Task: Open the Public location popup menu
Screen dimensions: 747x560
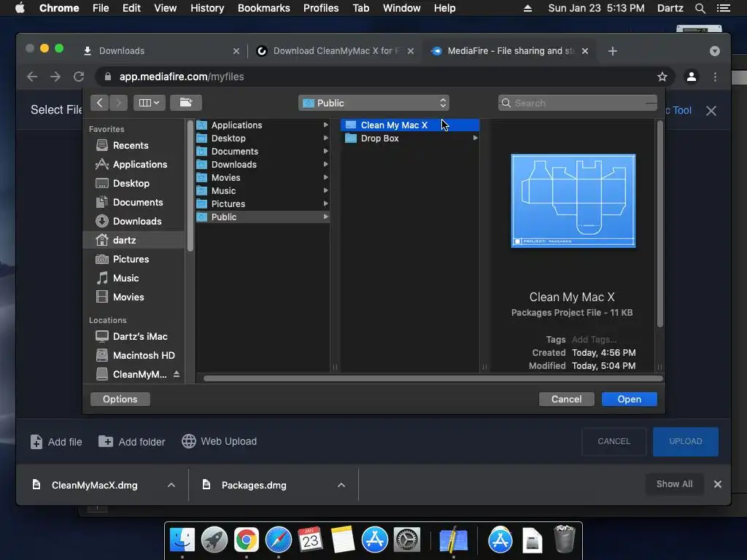Action: pyautogui.click(x=373, y=103)
